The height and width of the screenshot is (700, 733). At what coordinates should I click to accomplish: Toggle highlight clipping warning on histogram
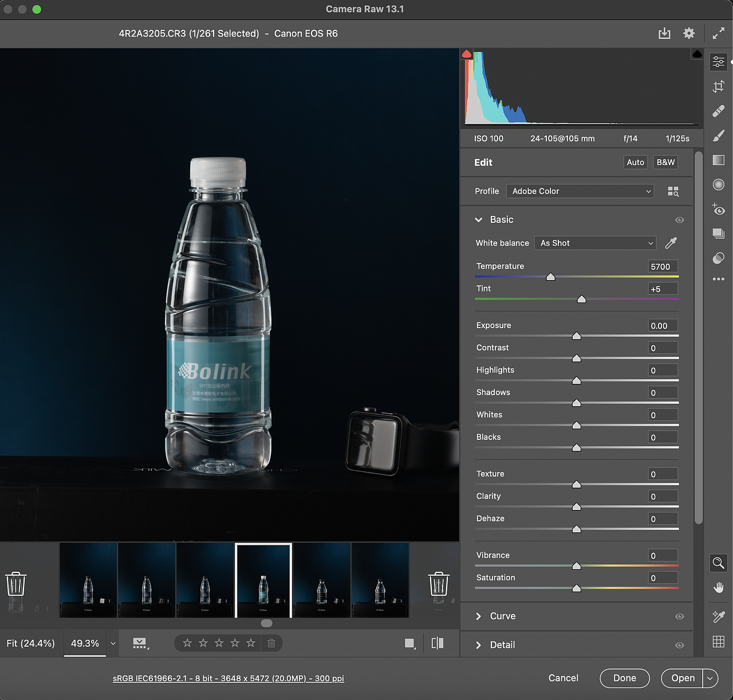697,54
